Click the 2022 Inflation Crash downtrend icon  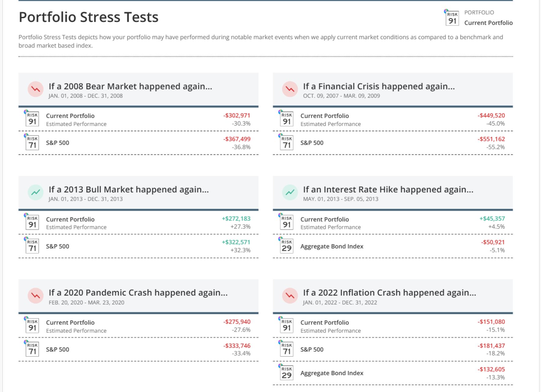(290, 296)
